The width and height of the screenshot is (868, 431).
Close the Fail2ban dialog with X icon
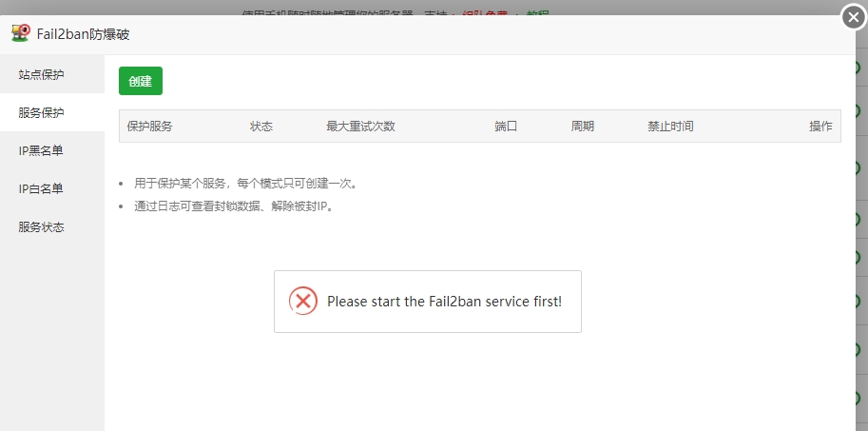click(x=854, y=18)
